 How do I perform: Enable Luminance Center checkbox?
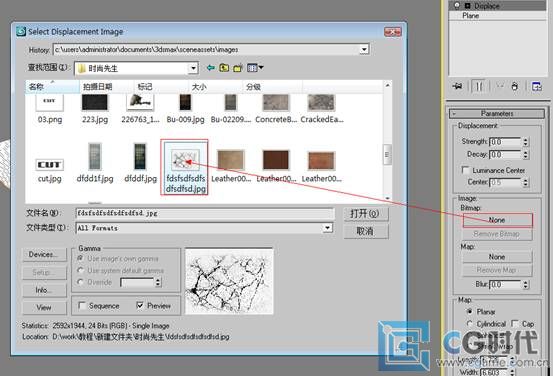click(x=465, y=170)
